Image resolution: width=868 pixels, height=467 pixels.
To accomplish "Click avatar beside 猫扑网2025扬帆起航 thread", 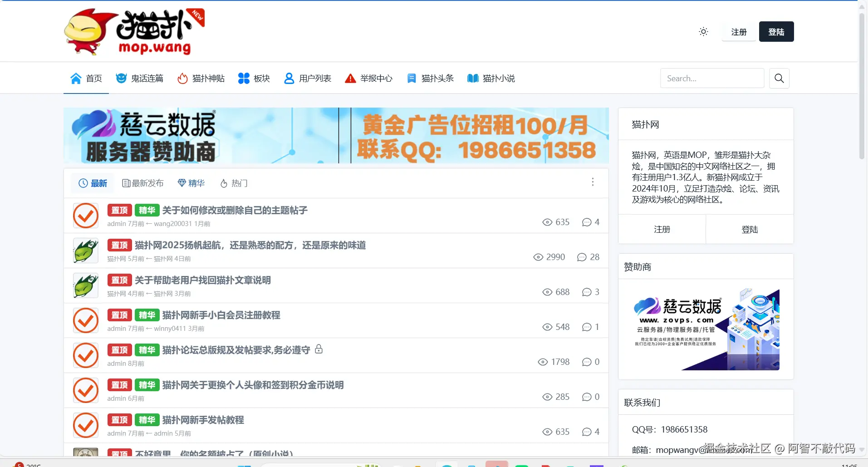I will coord(86,251).
